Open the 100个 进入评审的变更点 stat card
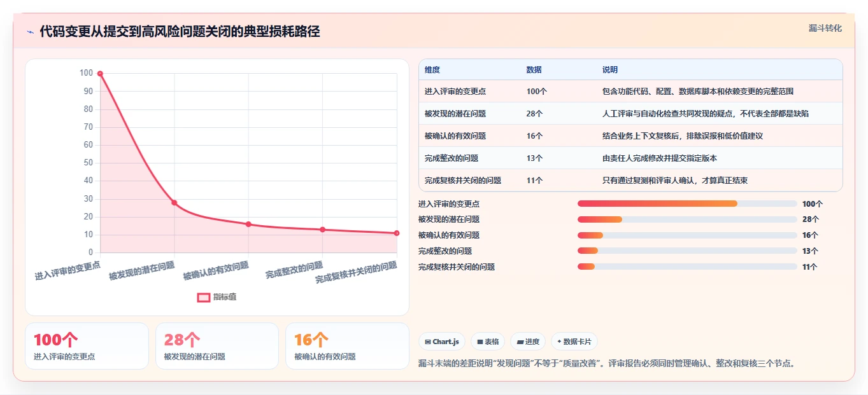The width and height of the screenshot is (868, 395). pyautogui.click(x=87, y=346)
